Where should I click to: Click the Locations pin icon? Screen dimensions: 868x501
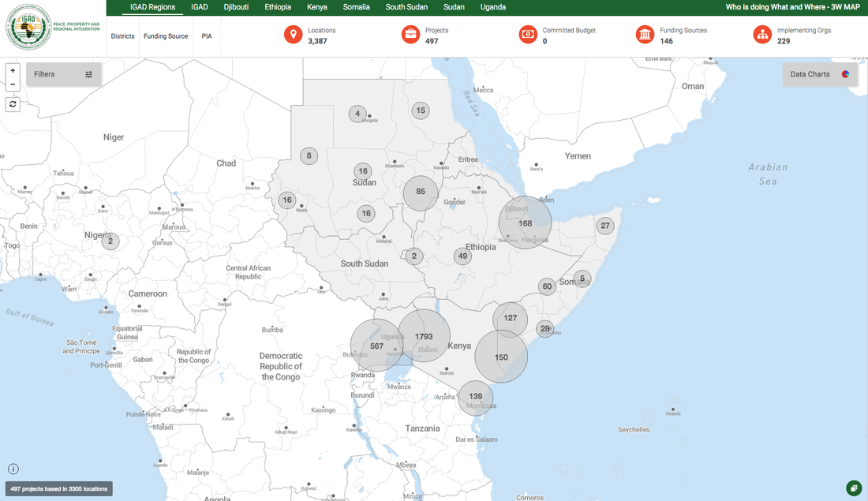coord(294,35)
